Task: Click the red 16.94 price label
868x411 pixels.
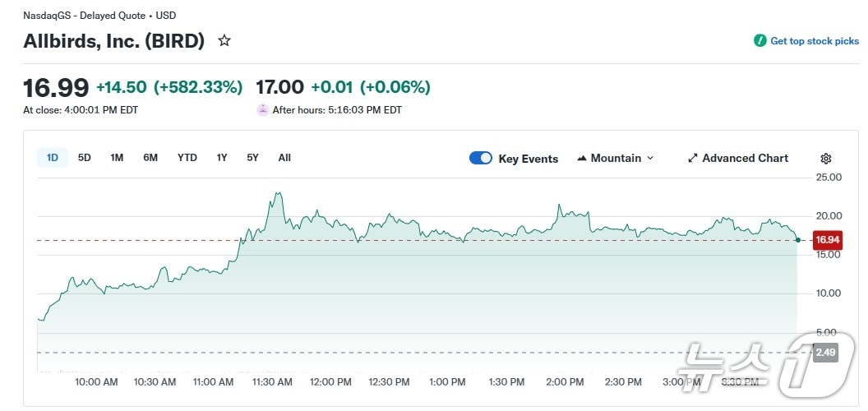Action: coord(827,240)
